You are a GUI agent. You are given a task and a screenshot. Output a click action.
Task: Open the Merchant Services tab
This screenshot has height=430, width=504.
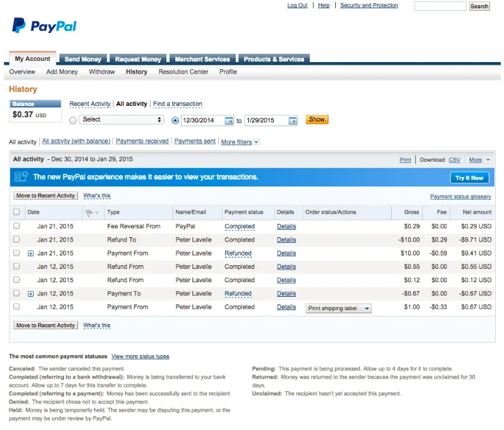[202, 59]
